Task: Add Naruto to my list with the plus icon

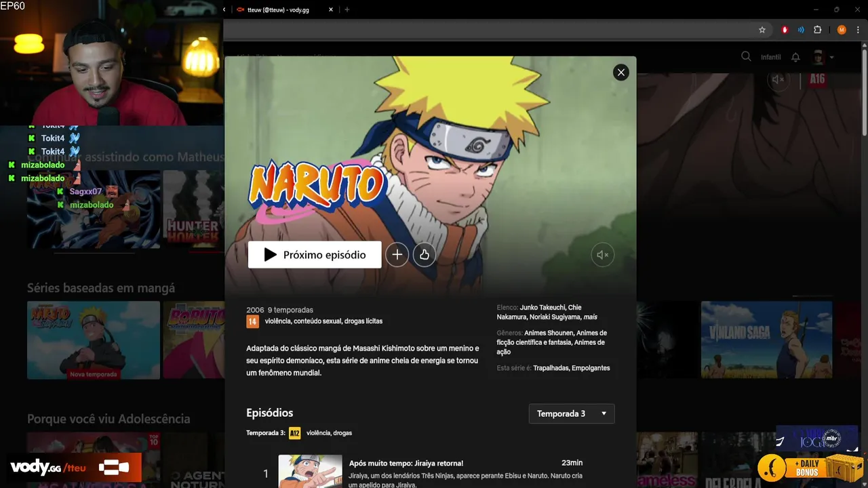Action: [397, 255]
